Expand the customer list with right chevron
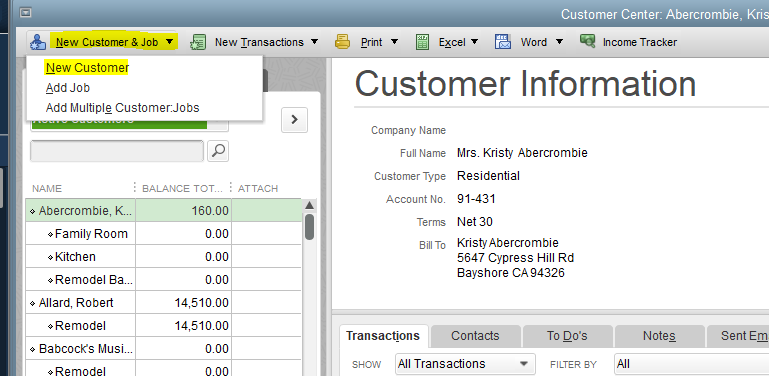Image resolution: width=769 pixels, height=376 pixels. coord(294,120)
